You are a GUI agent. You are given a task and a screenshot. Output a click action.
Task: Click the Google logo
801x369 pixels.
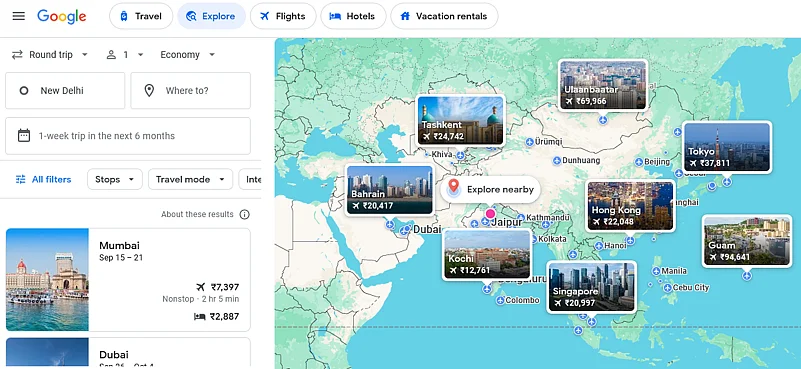(62, 16)
